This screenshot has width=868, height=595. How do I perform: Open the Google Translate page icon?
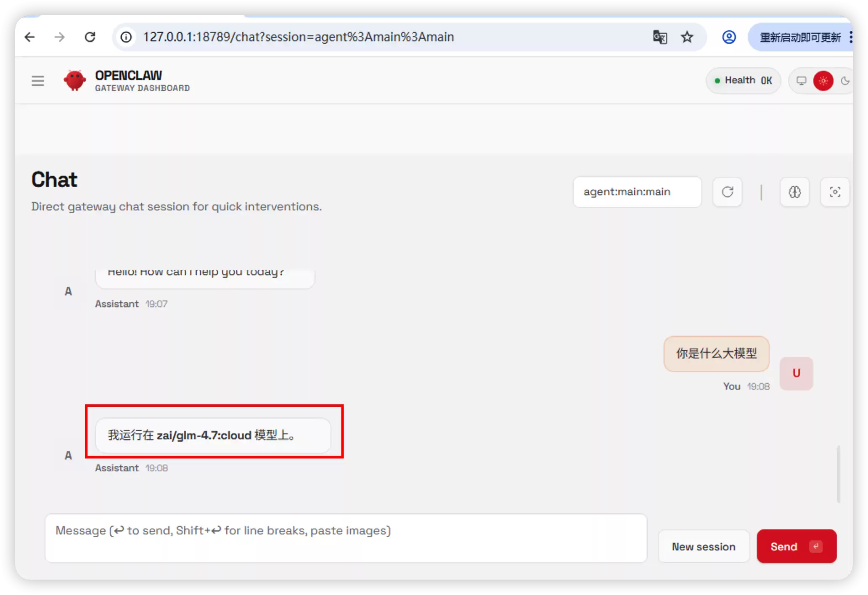coord(660,37)
